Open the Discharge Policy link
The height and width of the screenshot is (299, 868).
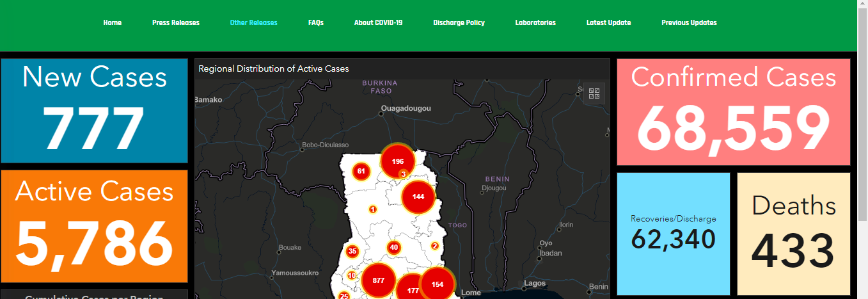tap(459, 22)
